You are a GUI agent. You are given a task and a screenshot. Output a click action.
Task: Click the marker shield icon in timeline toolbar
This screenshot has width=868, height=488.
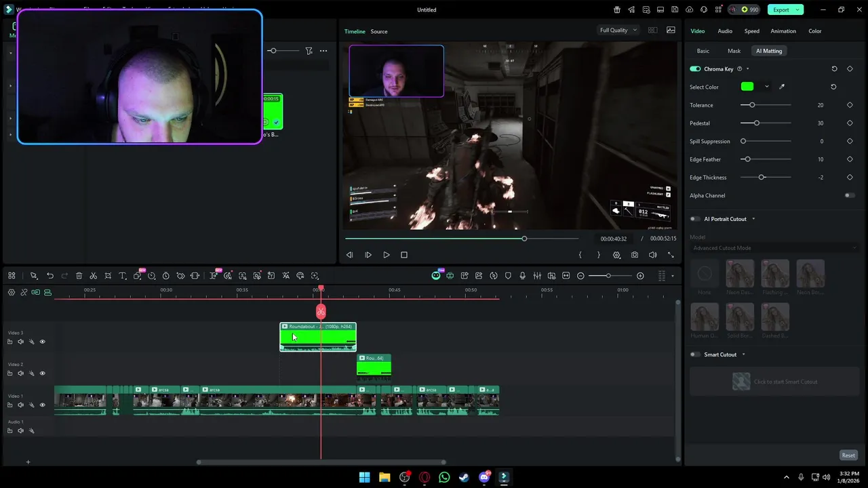(508, 276)
